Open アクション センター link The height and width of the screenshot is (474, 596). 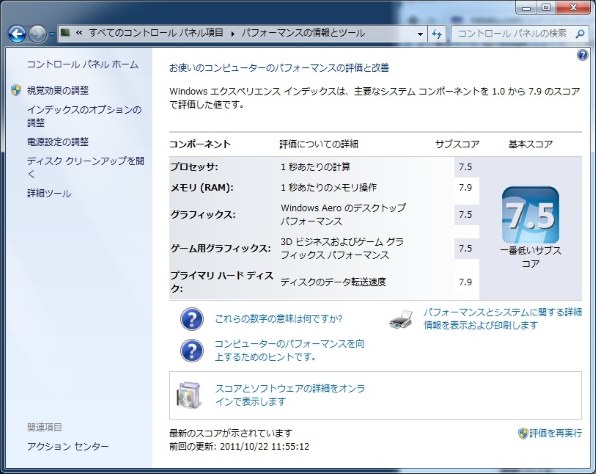coord(68,446)
